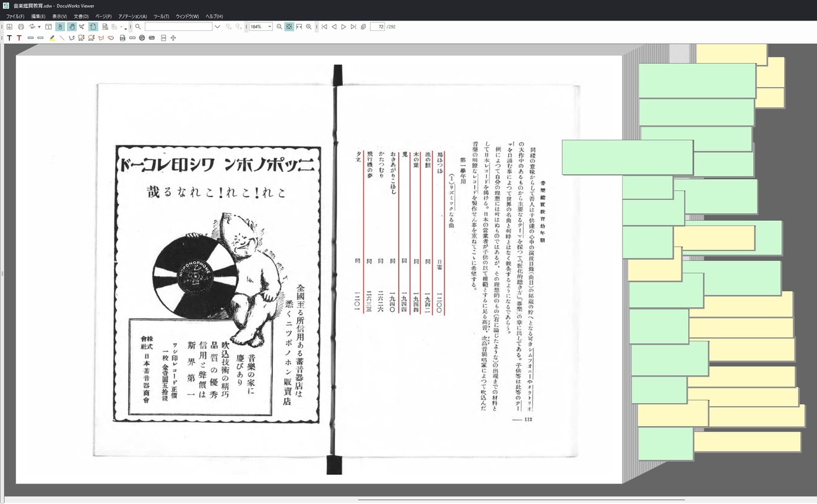Click the image-on-page annotation icon

pos(163,38)
